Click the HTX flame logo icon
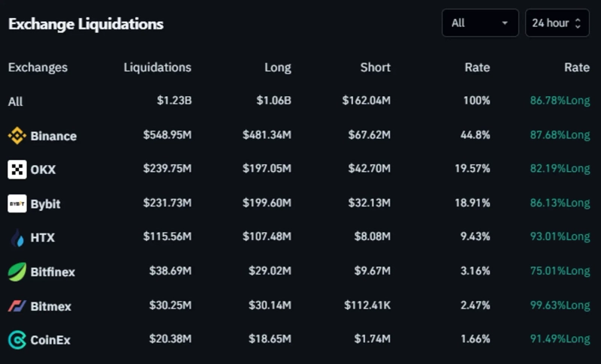 [x=17, y=238]
